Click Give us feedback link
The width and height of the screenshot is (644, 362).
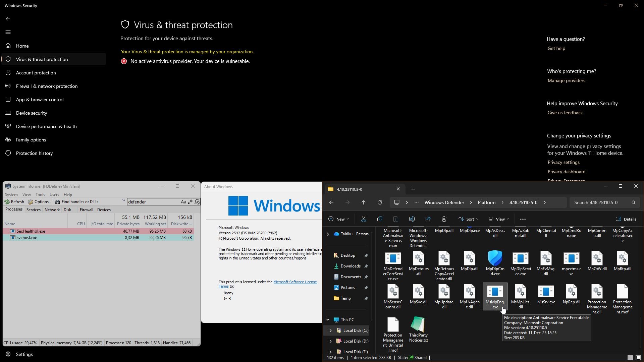click(565, 113)
